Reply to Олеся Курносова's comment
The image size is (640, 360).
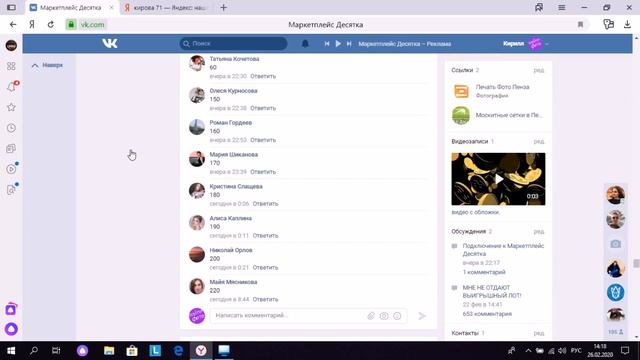click(263, 108)
